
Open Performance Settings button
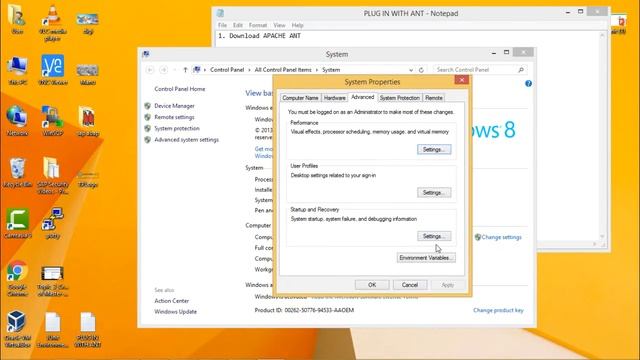coord(434,149)
